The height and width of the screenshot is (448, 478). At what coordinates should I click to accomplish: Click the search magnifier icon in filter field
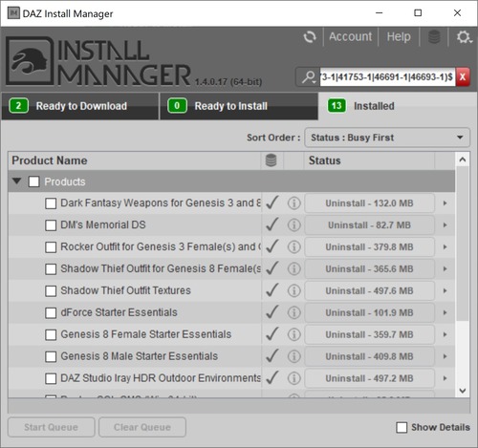coord(309,77)
